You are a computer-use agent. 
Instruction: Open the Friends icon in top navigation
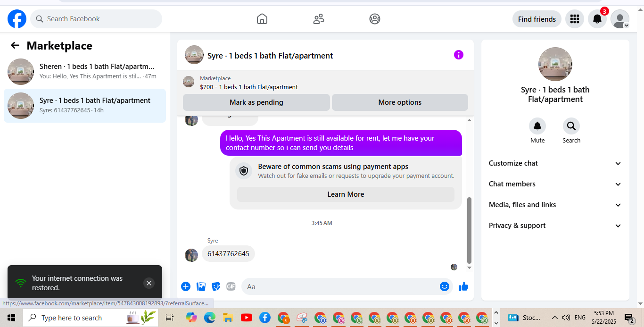tap(319, 19)
